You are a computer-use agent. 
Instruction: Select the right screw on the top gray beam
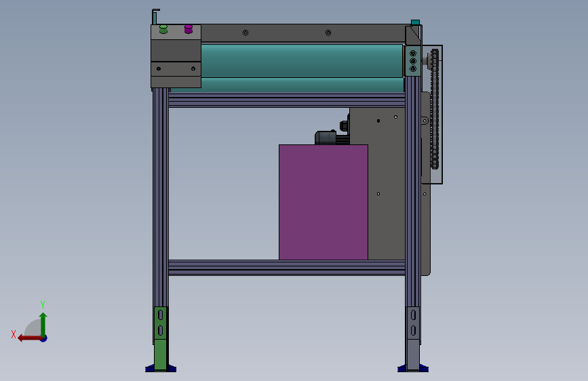(x=328, y=33)
